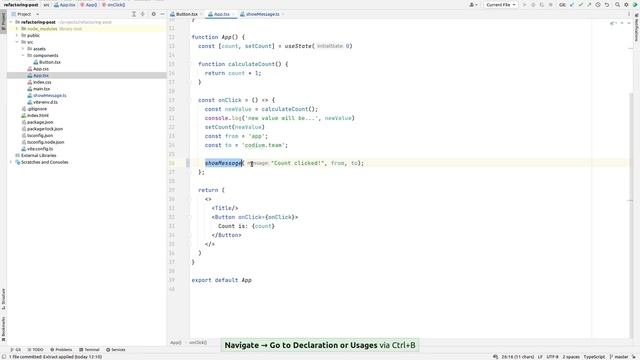Click the green Code With Me arrow icon
Viewport: 640px width, 360px height.
pos(635,5)
